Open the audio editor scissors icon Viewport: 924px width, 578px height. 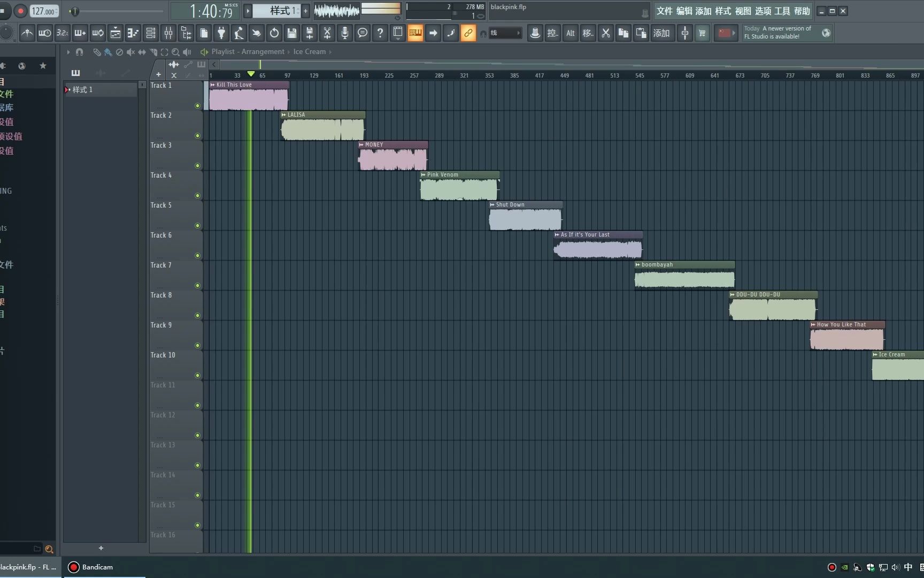327,33
